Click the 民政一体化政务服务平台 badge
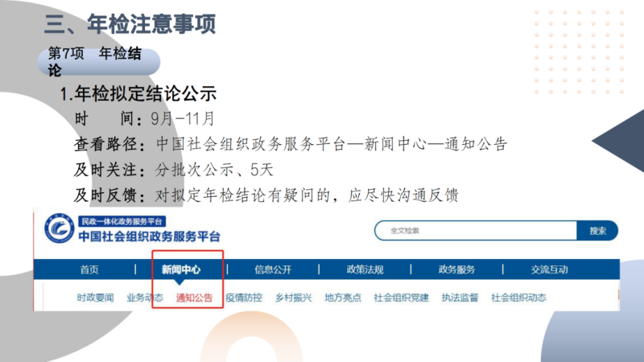The height and width of the screenshot is (362, 644). tap(122, 222)
